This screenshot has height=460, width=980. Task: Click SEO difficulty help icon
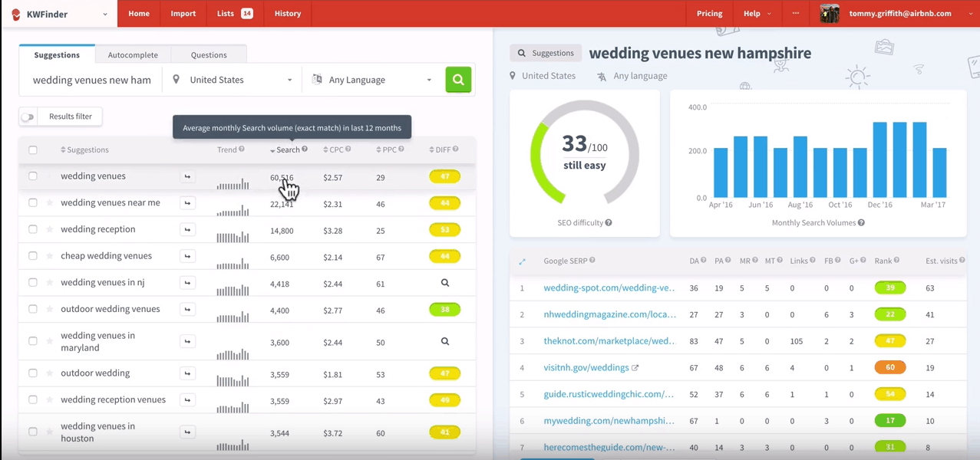[x=609, y=223]
